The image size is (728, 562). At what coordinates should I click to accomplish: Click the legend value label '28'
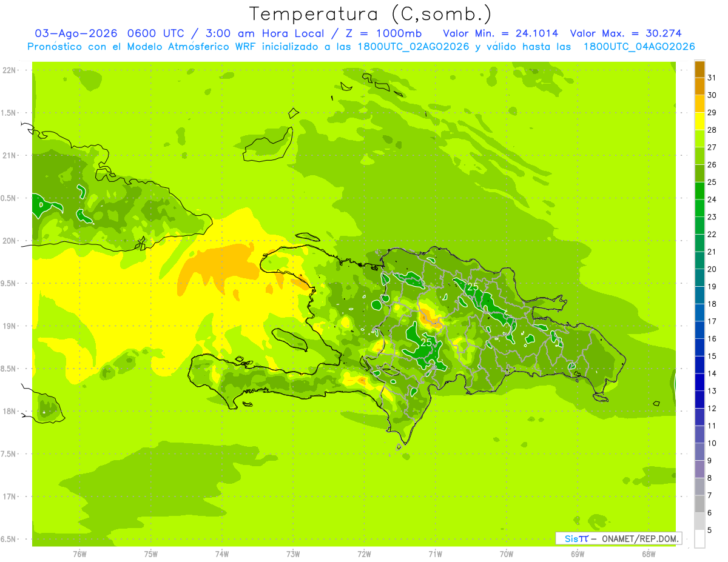(712, 130)
